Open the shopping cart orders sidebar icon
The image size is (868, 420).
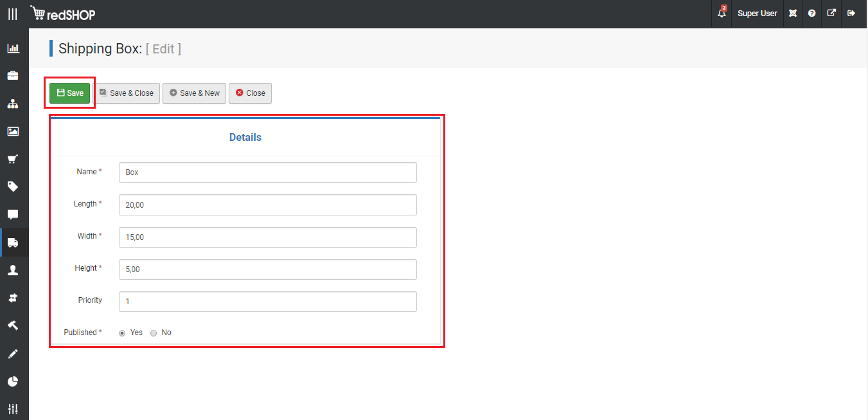point(13,159)
